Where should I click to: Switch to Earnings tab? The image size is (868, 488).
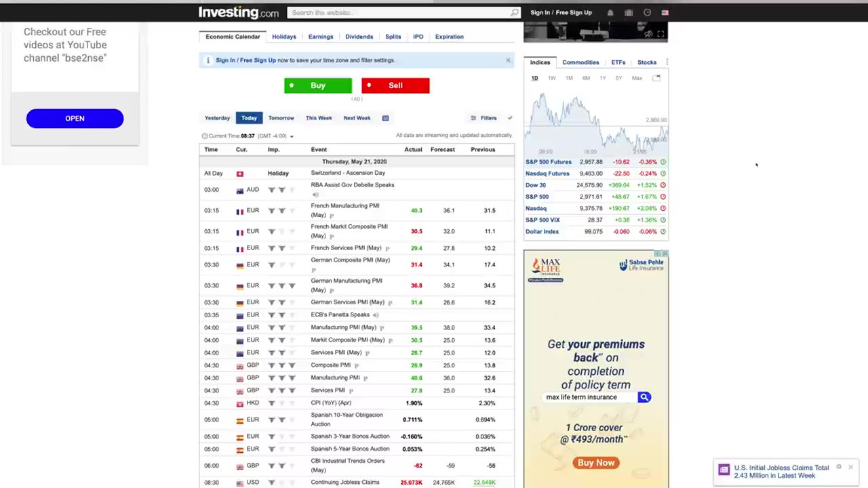tap(321, 37)
